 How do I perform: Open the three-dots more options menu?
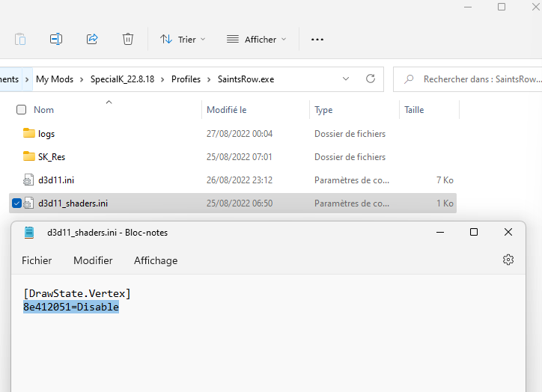317,40
